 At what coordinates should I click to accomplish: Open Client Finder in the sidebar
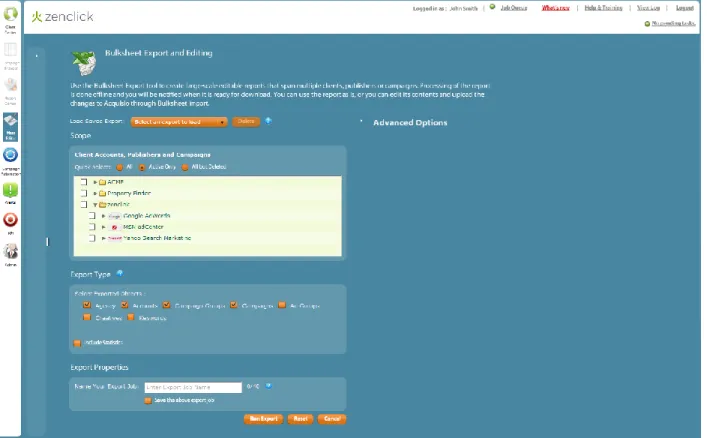click(x=10, y=14)
